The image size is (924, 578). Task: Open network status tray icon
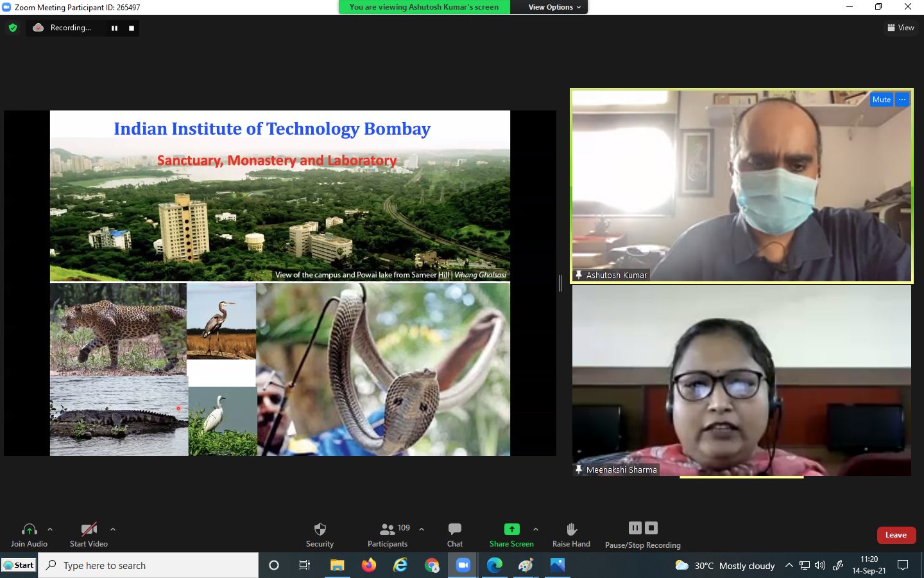pyautogui.click(x=805, y=565)
